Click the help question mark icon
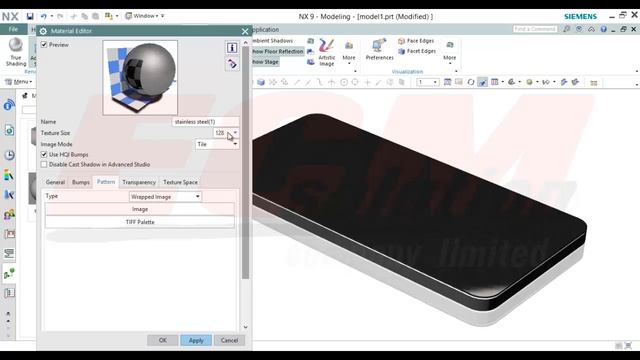Image resolution: width=640 pixels, height=360 pixels. (x=603, y=29)
